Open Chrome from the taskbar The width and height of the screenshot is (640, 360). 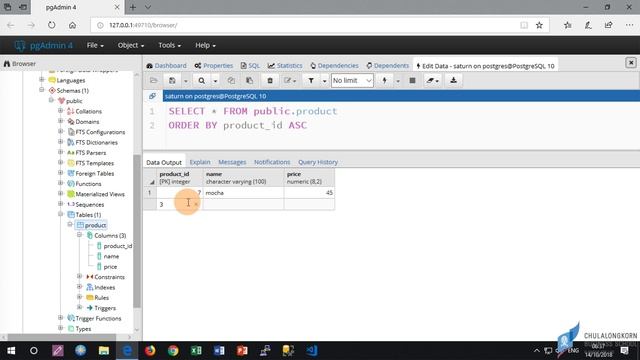click(173, 351)
